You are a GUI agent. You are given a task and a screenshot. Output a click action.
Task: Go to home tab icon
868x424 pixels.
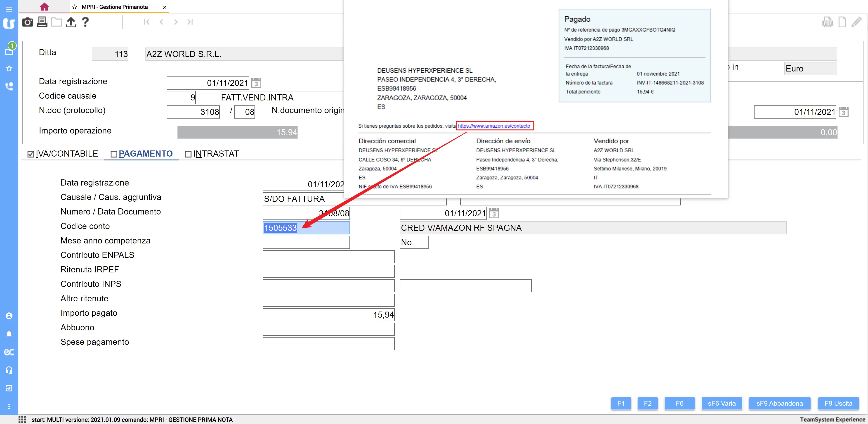[x=44, y=7]
